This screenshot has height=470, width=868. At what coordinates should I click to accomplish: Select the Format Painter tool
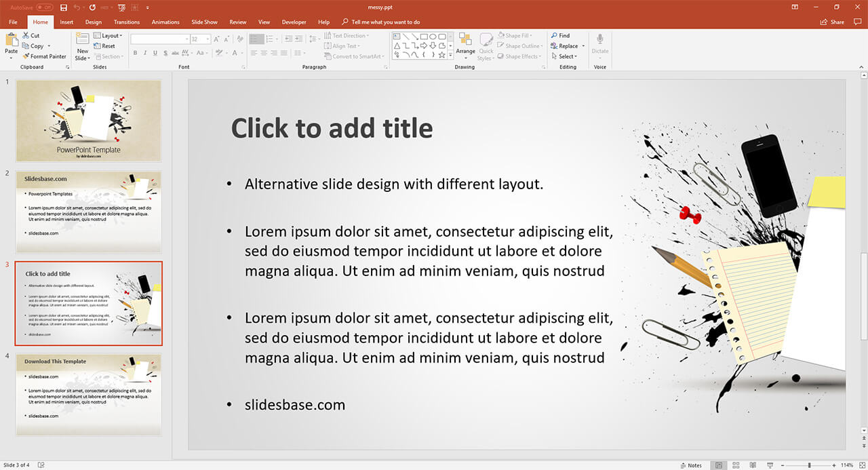(44, 56)
